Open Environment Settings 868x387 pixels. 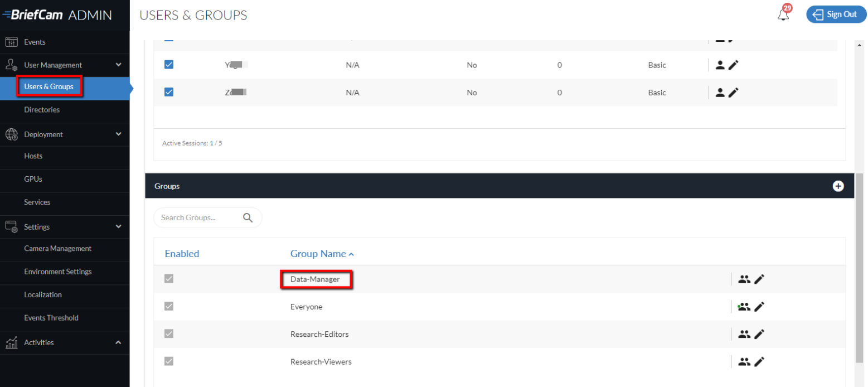[x=58, y=272]
